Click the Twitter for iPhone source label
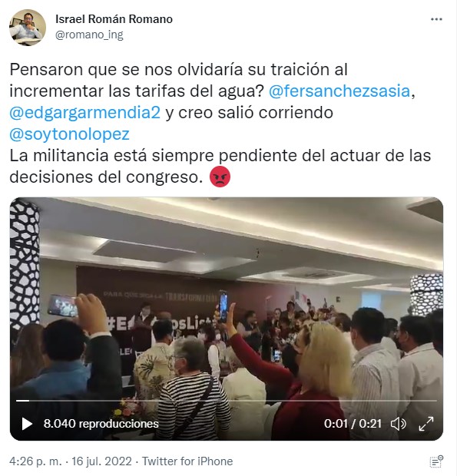The height and width of the screenshot is (476, 460). point(187,461)
